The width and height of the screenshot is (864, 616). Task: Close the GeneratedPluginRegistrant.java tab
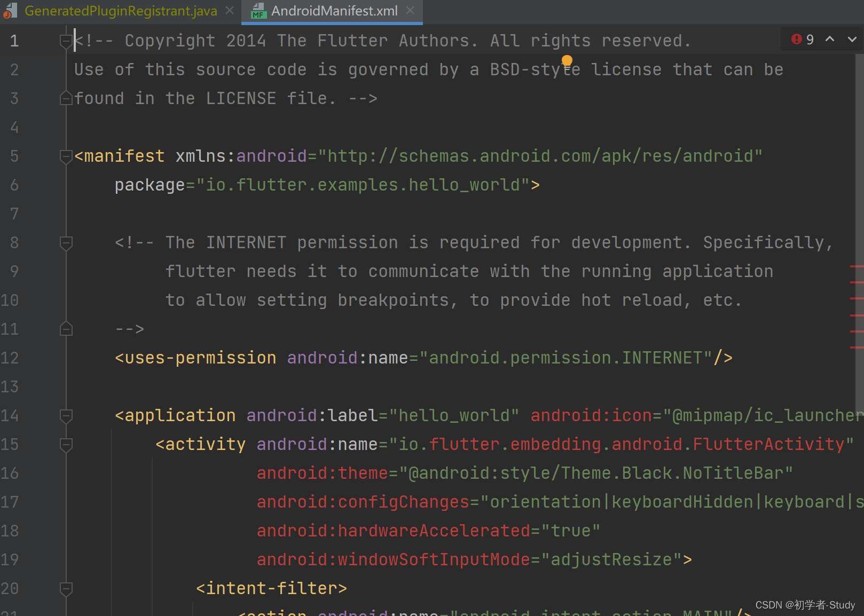230,11
